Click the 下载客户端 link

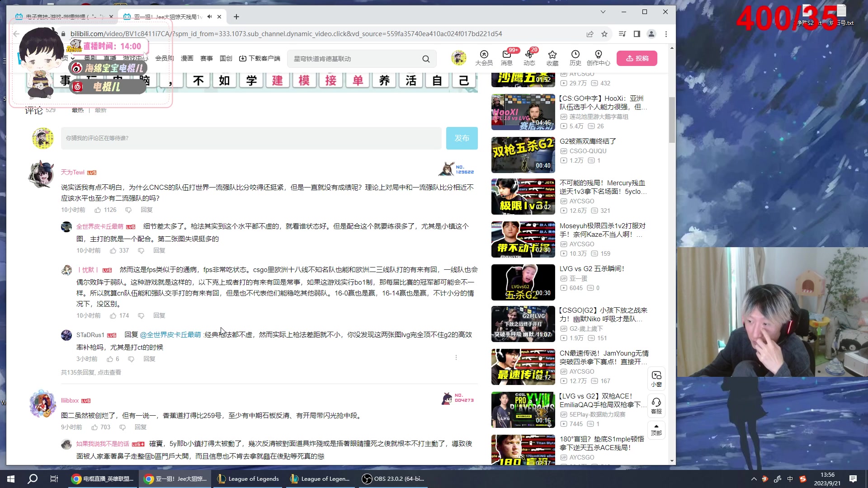259,58
